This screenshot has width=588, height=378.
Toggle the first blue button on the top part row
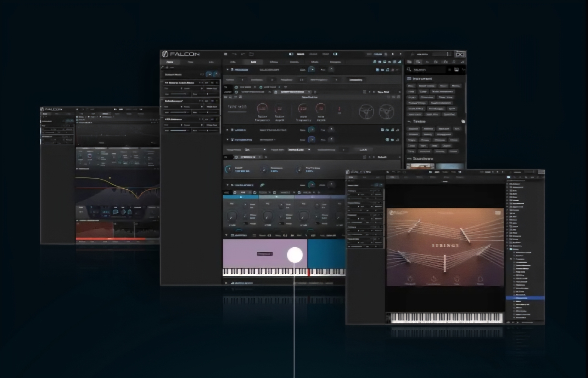click(209, 74)
